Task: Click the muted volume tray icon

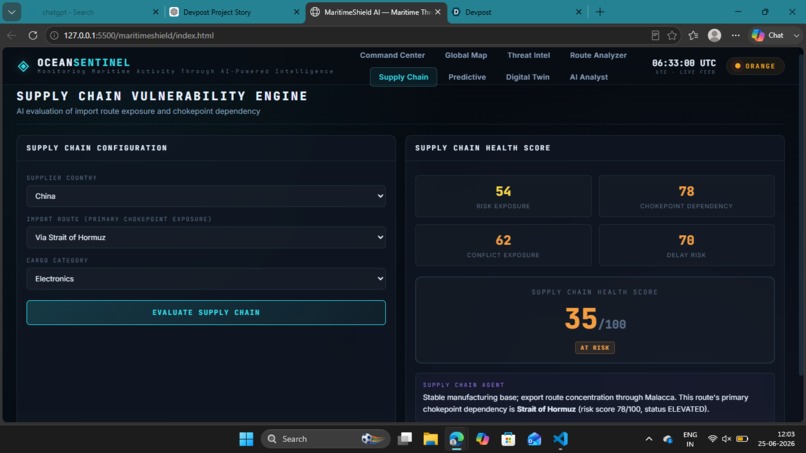Action: pos(726,439)
